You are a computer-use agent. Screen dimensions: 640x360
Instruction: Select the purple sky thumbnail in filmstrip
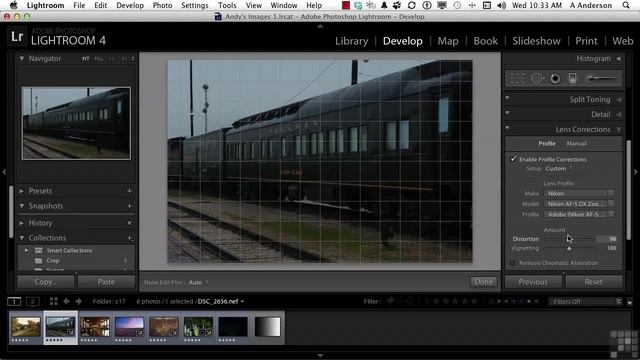click(x=129, y=327)
